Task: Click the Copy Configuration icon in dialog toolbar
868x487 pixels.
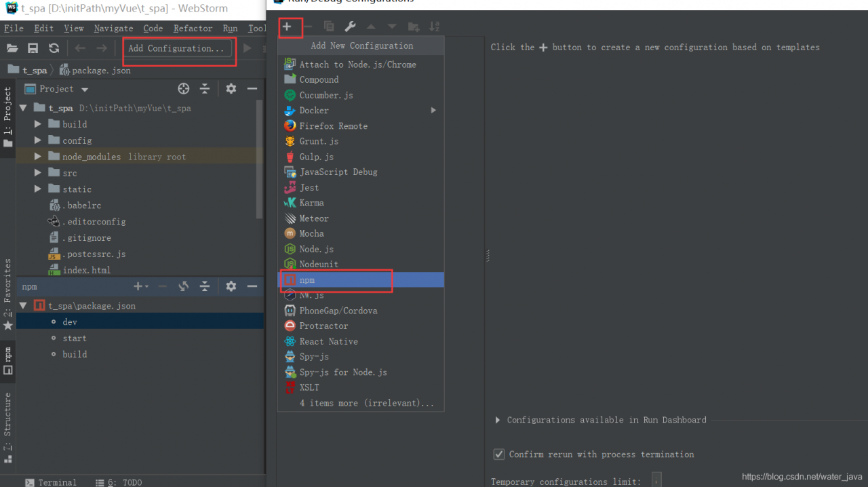Action: (329, 26)
